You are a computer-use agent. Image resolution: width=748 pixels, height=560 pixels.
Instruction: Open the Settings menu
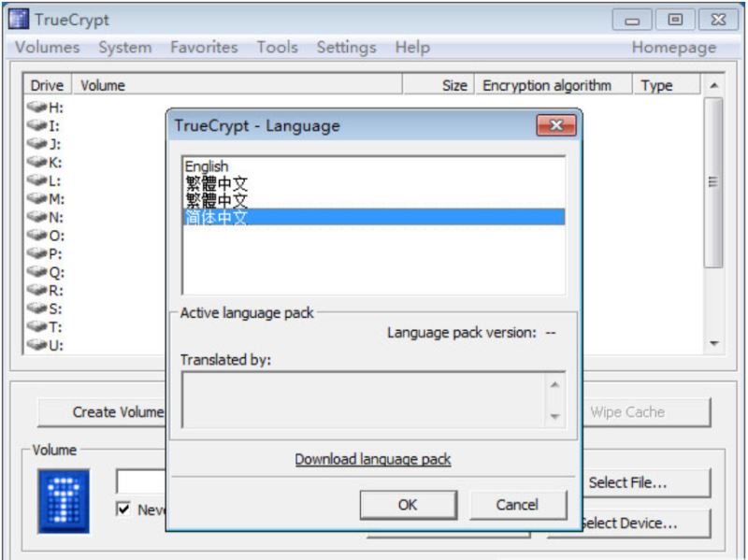point(346,48)
